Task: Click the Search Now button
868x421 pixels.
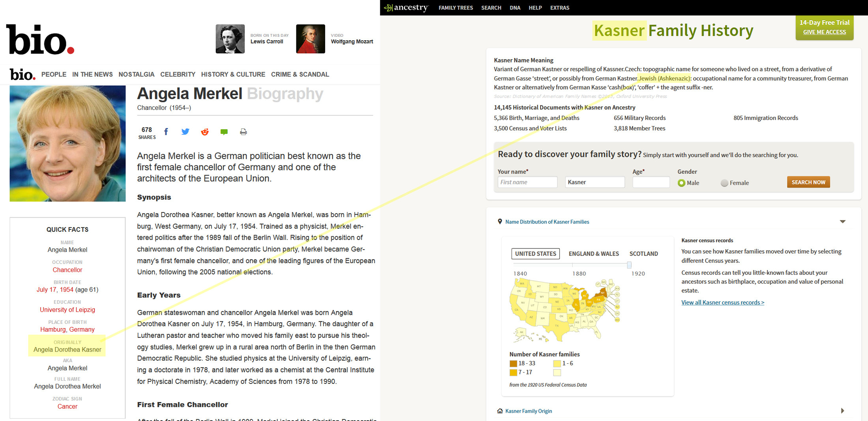Action: pyautogui.click(x=808, y=182)
